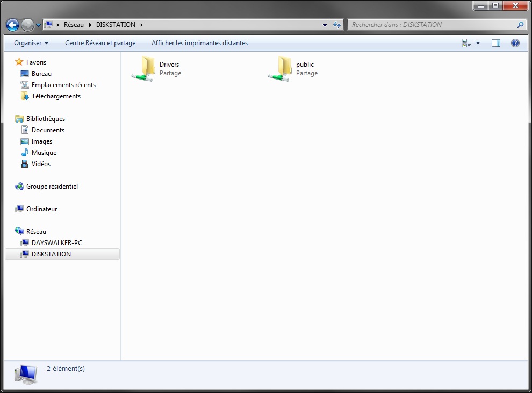Close the Explorer window
This screenshot has width=532, height=393.
coord(515,6)
